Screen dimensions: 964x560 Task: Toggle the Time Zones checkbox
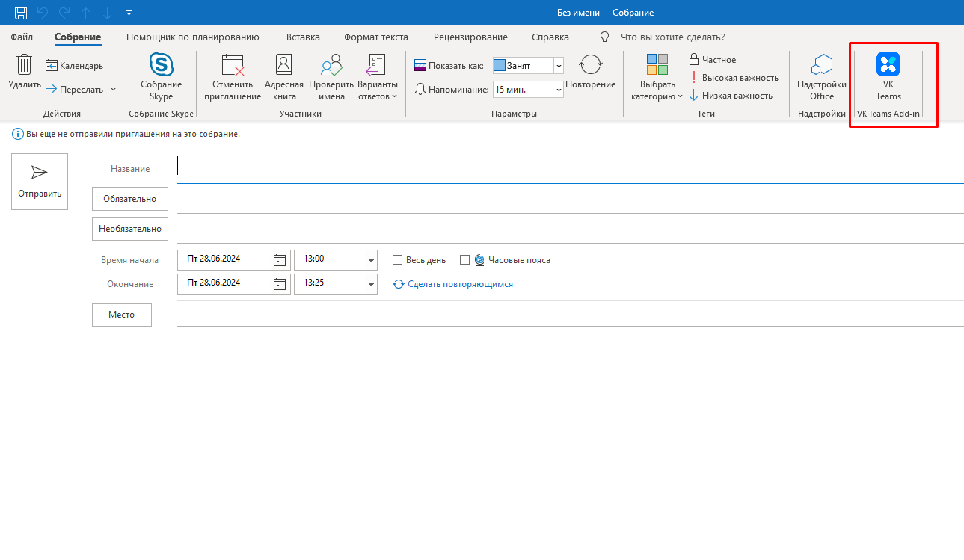pyautogui.click(x=464, y=260)
